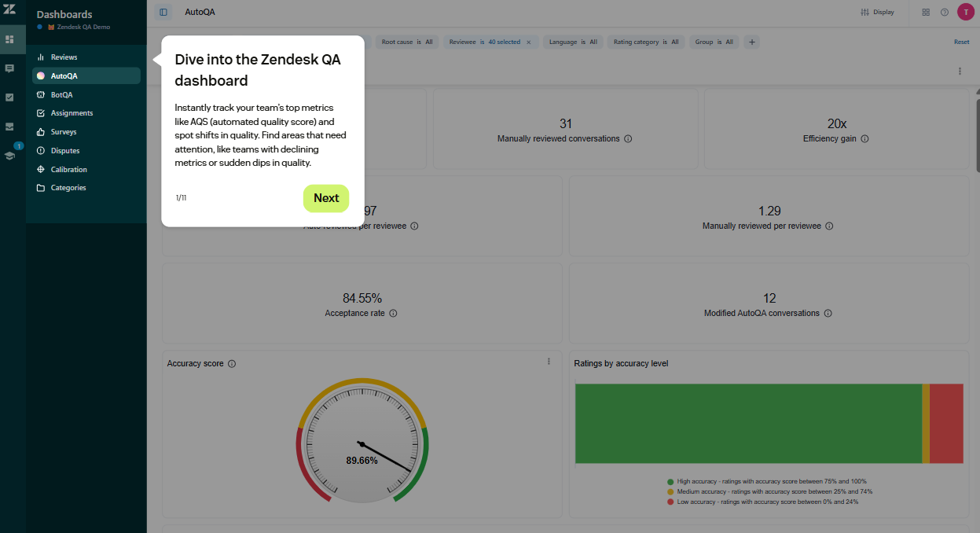Click Reset filters link
980x533 pixels.
961,42
